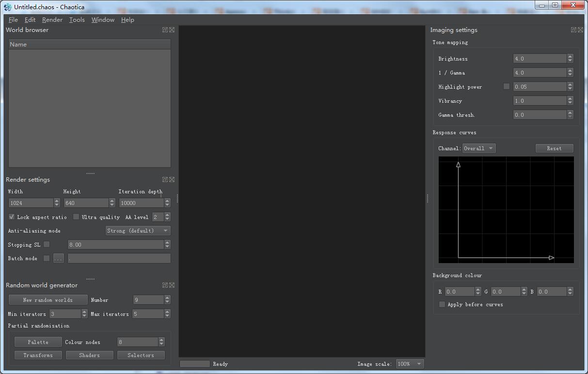This screenshot has height=374, width=588.
Task: Float the Random world generator panel
Action: click(x=165, y=285)
